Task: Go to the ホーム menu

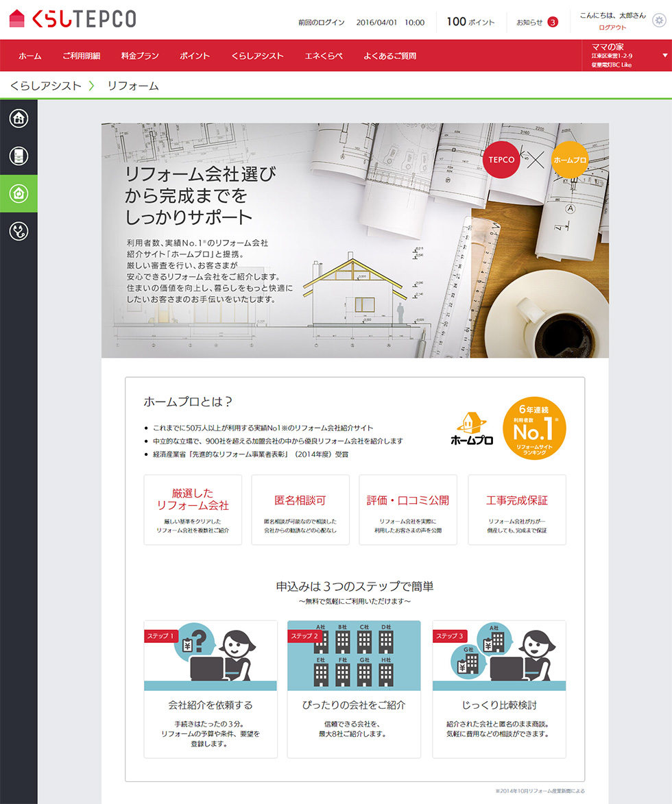Action: [x=29, y=56]
